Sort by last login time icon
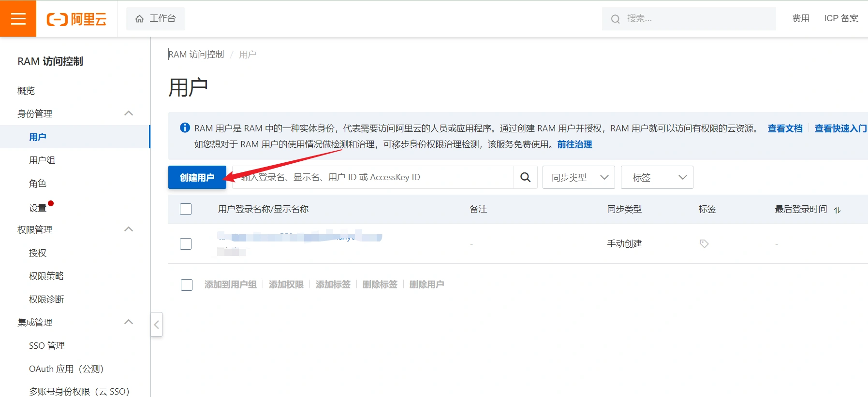The image size is (868, 397). coord(837,210)
